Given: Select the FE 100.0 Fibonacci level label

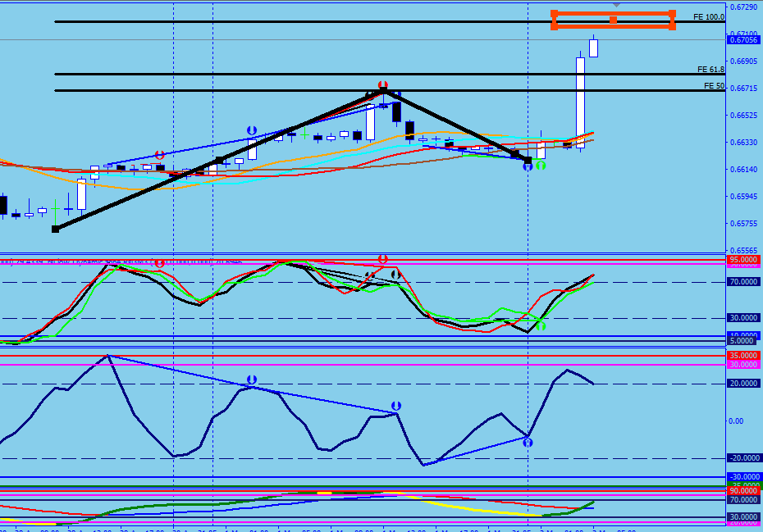Looking at the screenshot, I should pyautogui.click(x=709, y=17).
